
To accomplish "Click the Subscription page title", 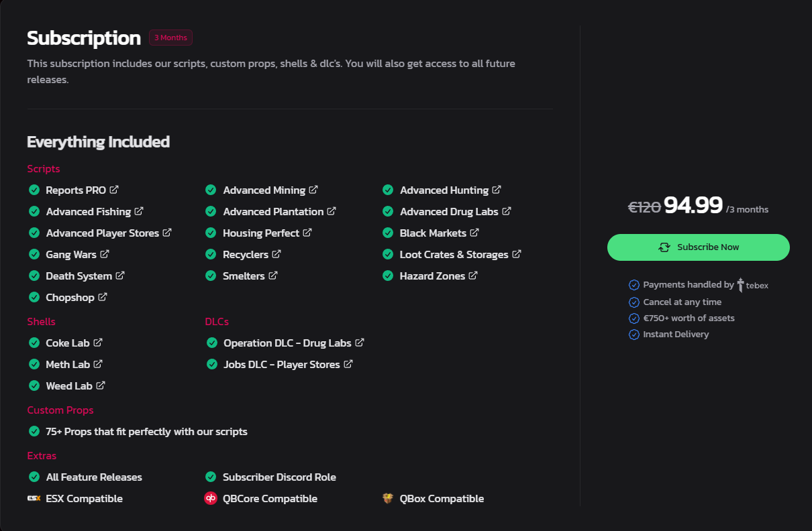I will [x=84, y=38].
